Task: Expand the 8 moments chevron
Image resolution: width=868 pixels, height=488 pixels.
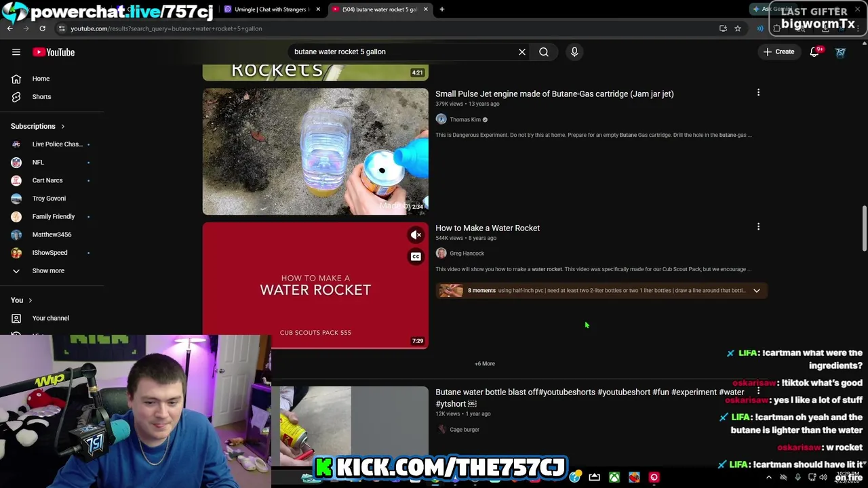Action: coord(757,291)
